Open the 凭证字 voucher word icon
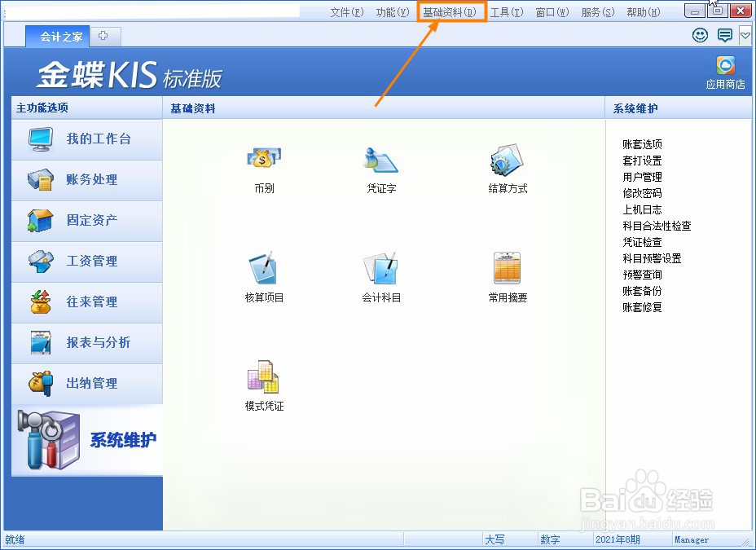Image resolution: width=756 pixels, height=550 pixels. tap(381, 160)
